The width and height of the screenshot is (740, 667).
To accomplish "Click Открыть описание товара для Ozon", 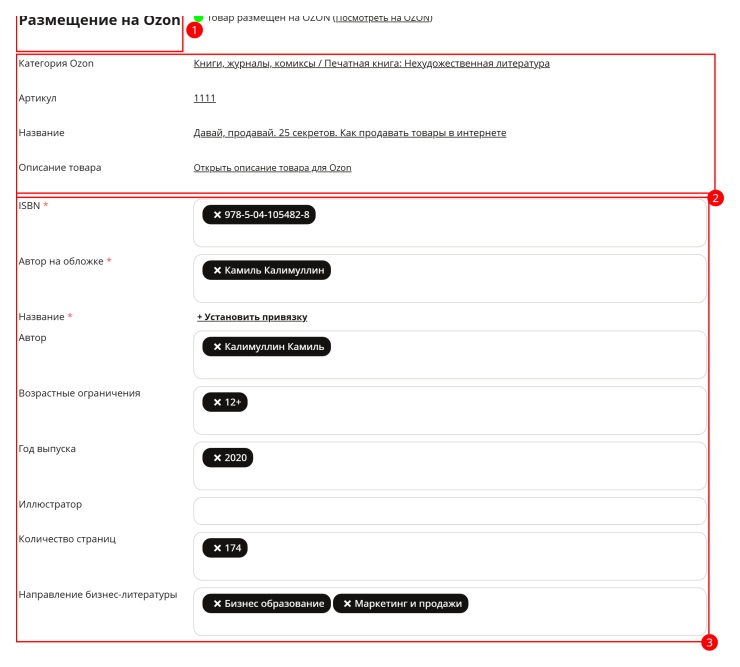I will tap(272, 168).
